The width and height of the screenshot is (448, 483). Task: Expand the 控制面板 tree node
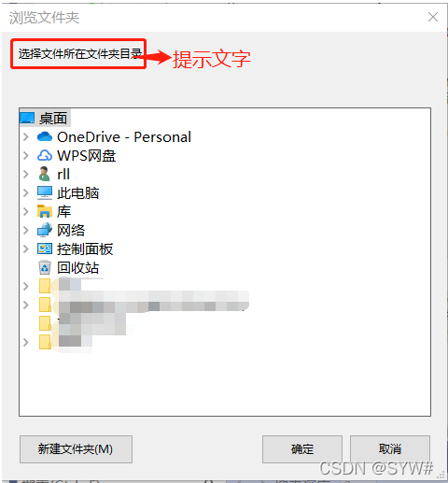(26, 249)
